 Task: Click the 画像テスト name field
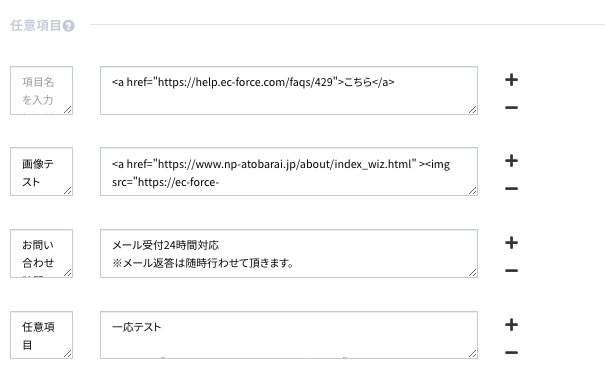point(41,172)
